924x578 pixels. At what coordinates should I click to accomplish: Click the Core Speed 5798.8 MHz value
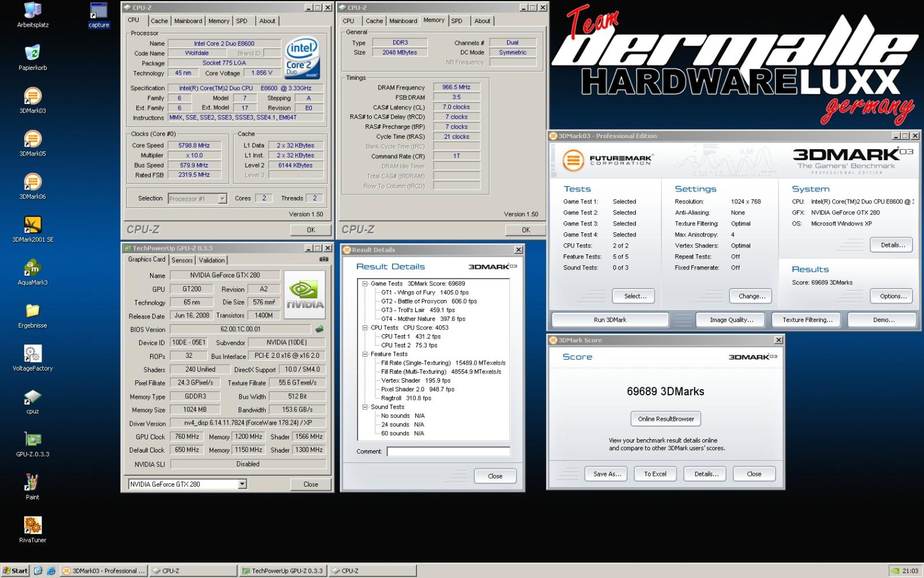tap(194, 146)
